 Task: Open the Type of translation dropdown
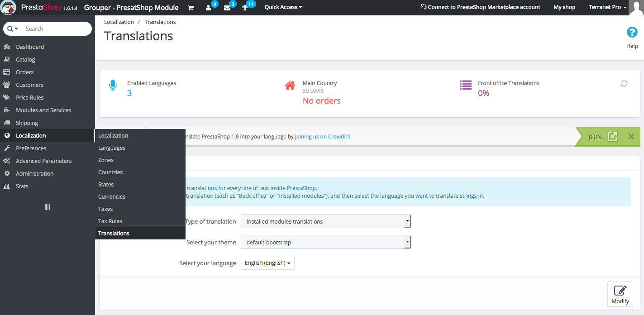[x=326, y=221]
